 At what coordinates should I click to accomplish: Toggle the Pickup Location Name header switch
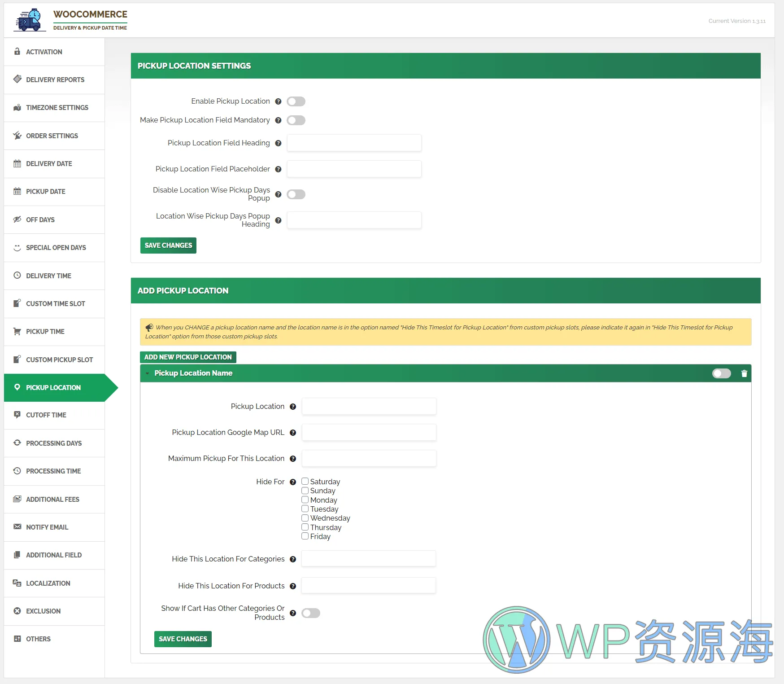(721, 373)
